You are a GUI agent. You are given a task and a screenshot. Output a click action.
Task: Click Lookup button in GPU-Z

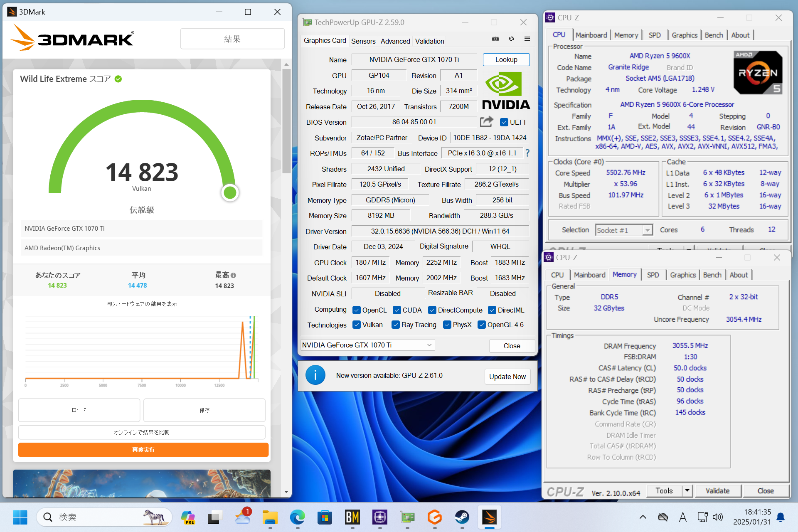506,59
